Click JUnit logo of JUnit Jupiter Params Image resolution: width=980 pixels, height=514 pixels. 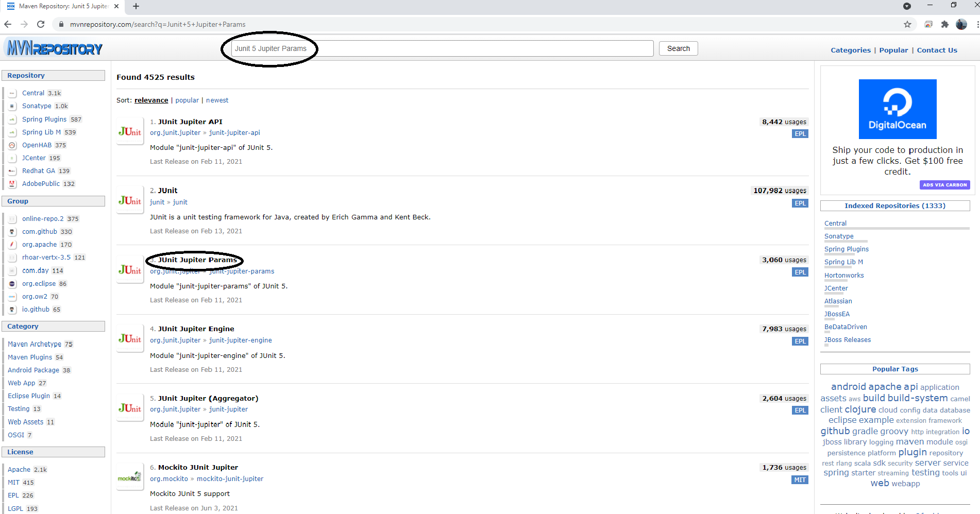click(130, 269)
